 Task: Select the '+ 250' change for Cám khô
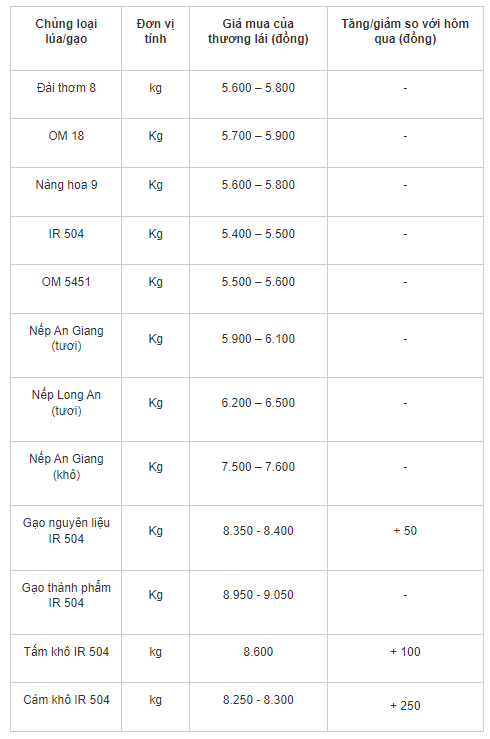click(405, 706)
